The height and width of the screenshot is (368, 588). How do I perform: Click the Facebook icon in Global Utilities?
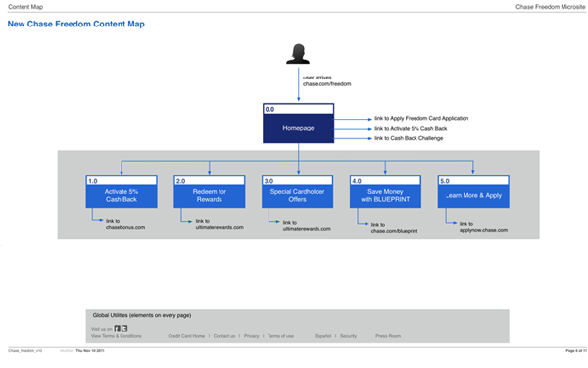(x=118, y=328)
